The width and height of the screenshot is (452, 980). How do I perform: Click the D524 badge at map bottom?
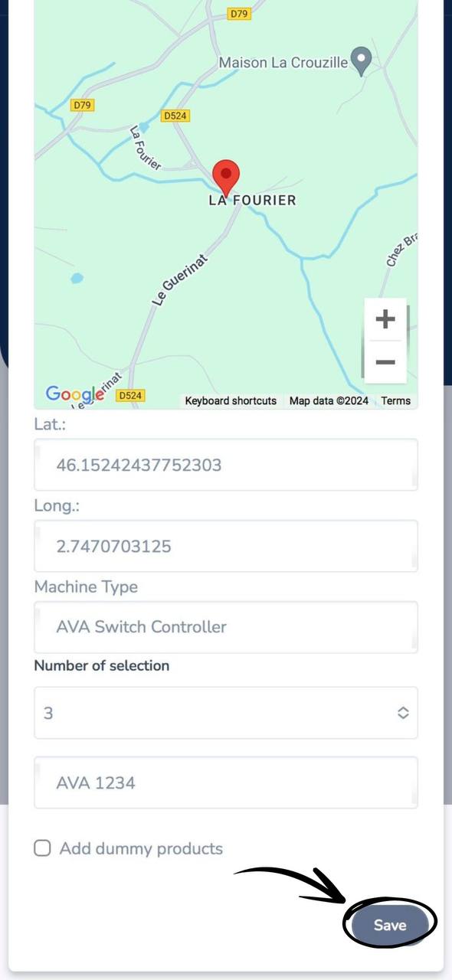pos(130,396)
